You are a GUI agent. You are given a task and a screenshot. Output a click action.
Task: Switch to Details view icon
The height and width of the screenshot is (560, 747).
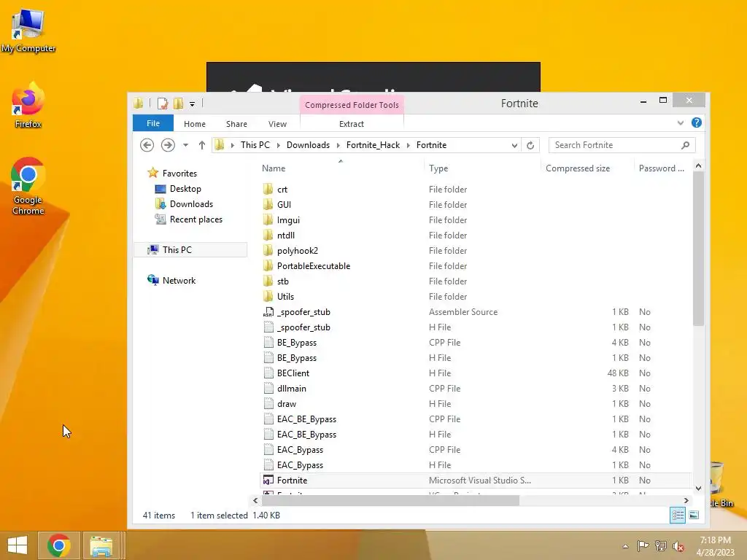[678, 516]
